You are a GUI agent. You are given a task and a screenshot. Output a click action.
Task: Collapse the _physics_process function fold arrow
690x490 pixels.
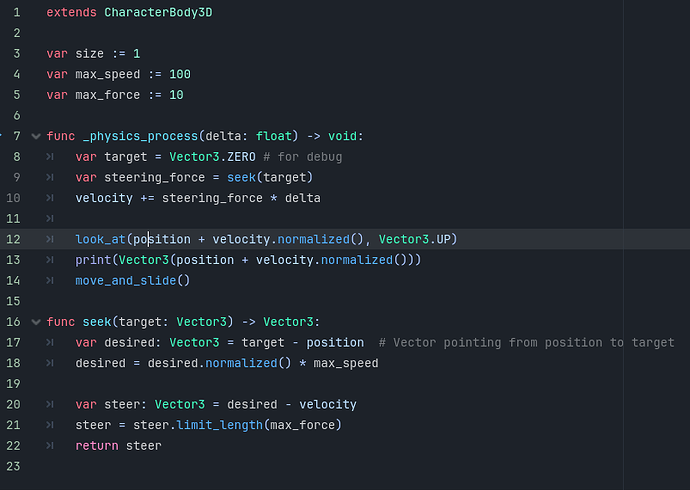(36, 136)
